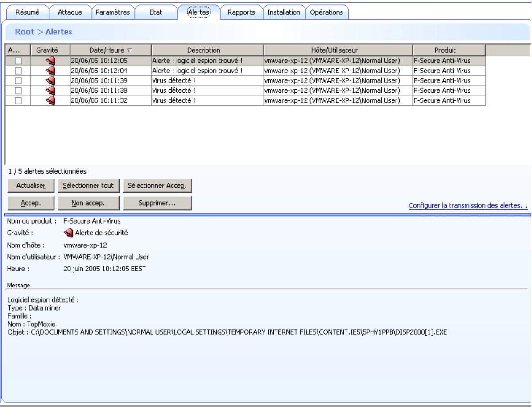Select the Alertes tab

[199, 12]
